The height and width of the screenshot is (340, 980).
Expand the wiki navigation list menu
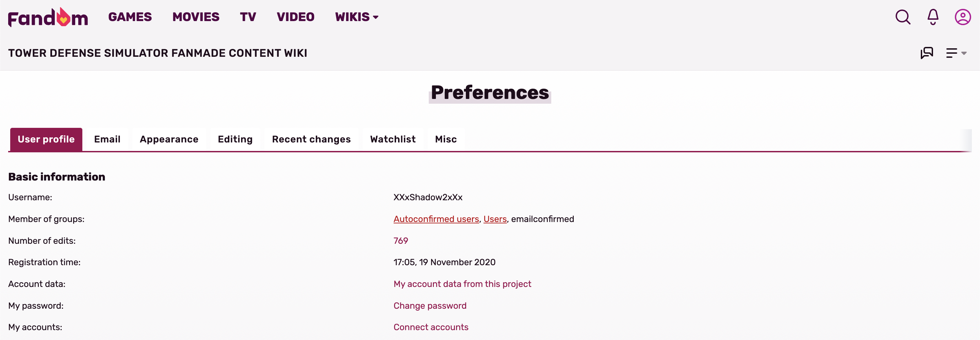coord(955,53)
